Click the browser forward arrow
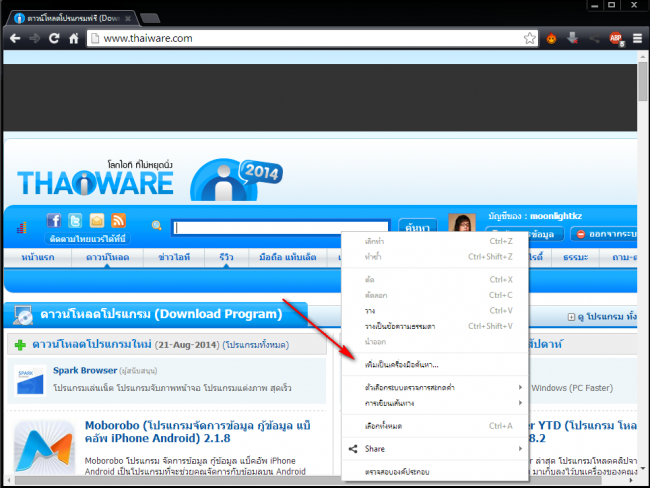 click(x=34, y=39)
